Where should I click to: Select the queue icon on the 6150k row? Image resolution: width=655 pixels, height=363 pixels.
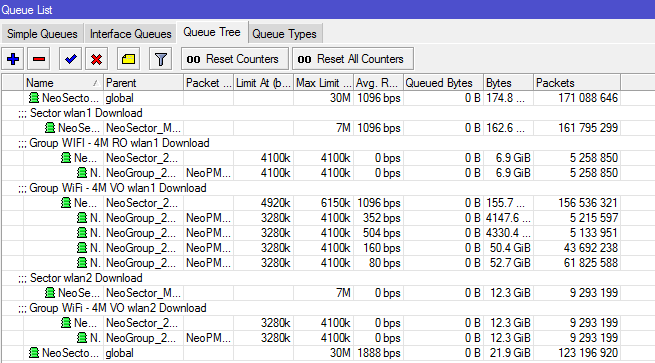click(x=66, y=203)
